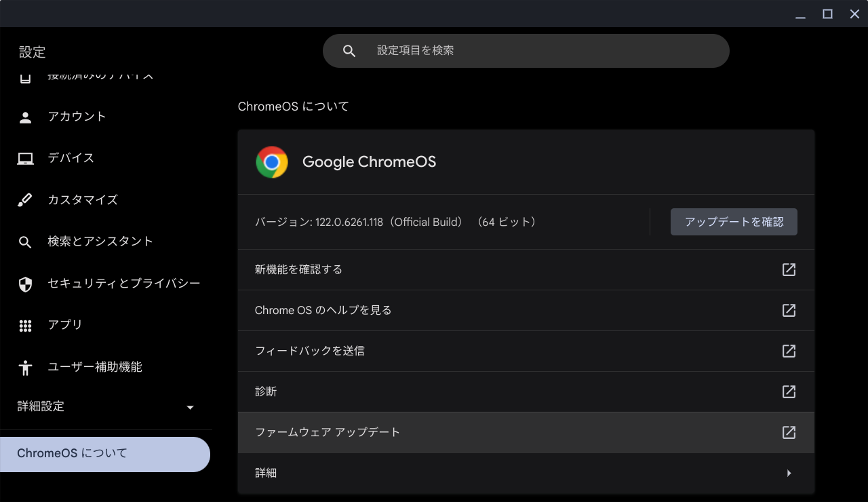
Task: Click the external link icon for フィードバックを送信
Action: point(789,351)
